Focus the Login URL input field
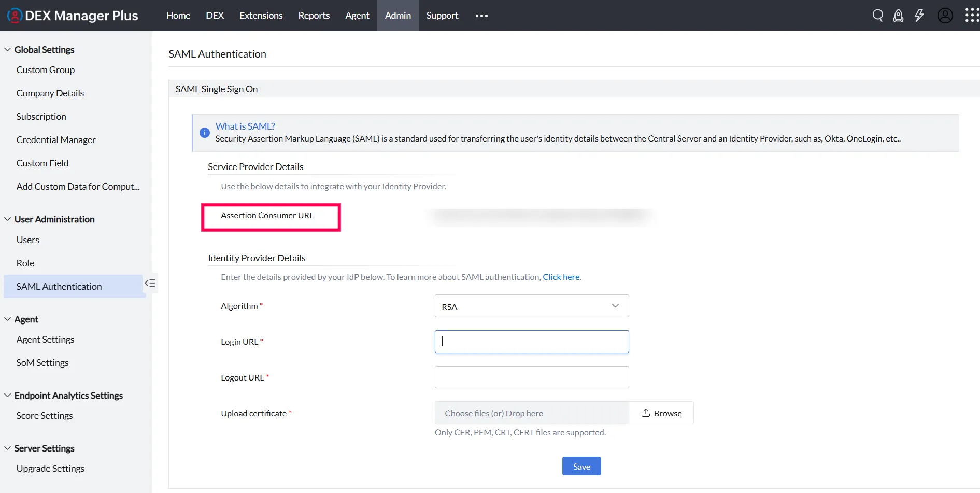Screen dimensions: 980x493 532,342
